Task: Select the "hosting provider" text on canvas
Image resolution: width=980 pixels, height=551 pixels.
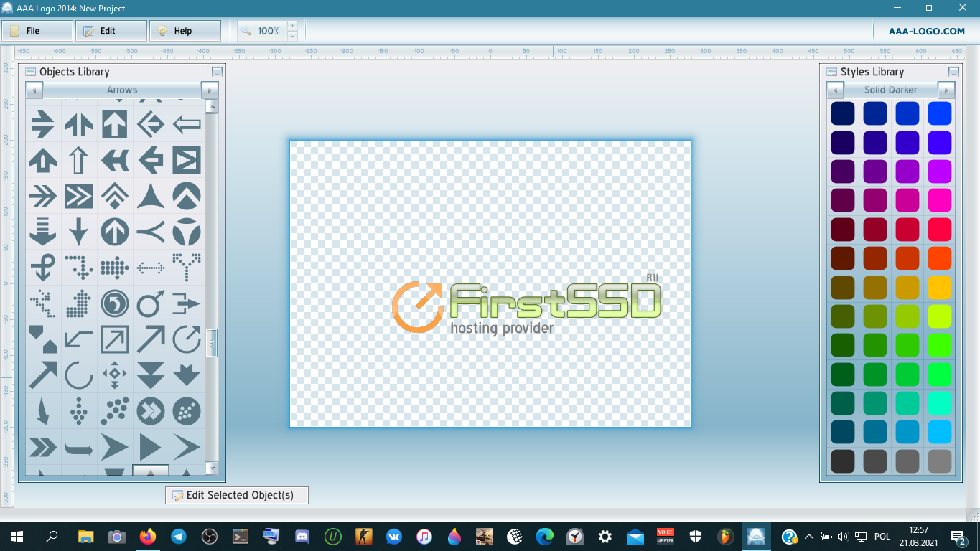Action: [x=502, y=328]
